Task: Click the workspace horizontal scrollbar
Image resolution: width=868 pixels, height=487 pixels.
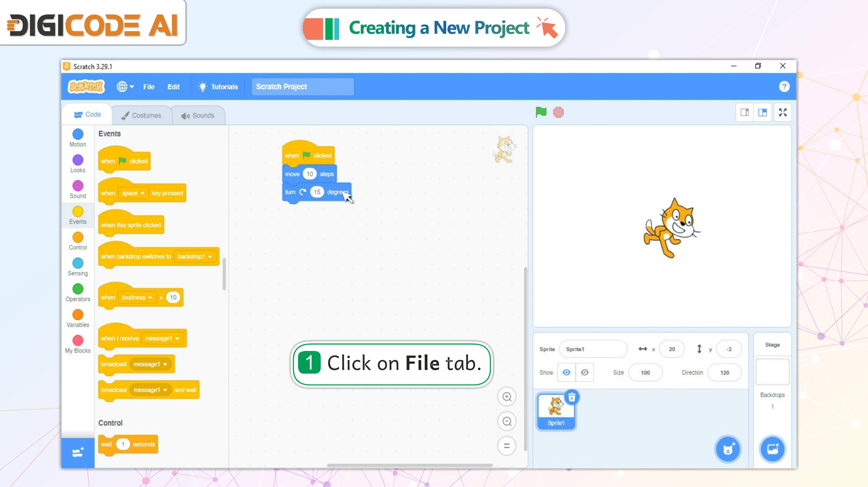Action: (410, 465)
